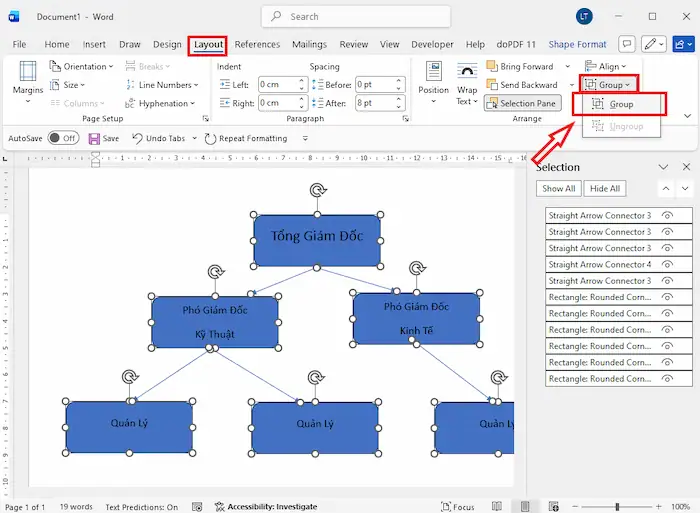Image resolution: width=700 pixels, height=513 pixels.
Task: Hide Straight Arrow Connector 4 via eye icon
Action: point(667,265)
